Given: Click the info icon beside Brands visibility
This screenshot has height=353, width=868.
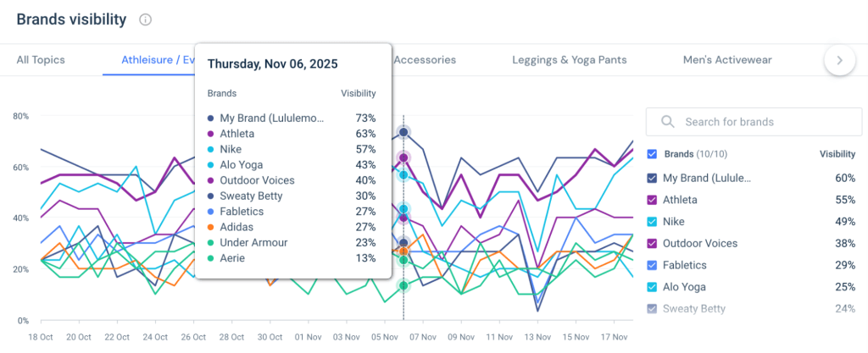Looking at the screenshot, I should [x=145, y=19].
